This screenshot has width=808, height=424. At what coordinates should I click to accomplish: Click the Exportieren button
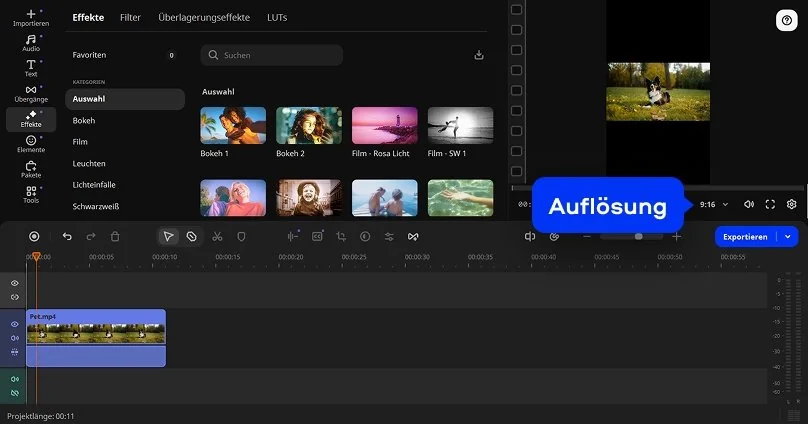pyautogui.click(x=745, y=237)
